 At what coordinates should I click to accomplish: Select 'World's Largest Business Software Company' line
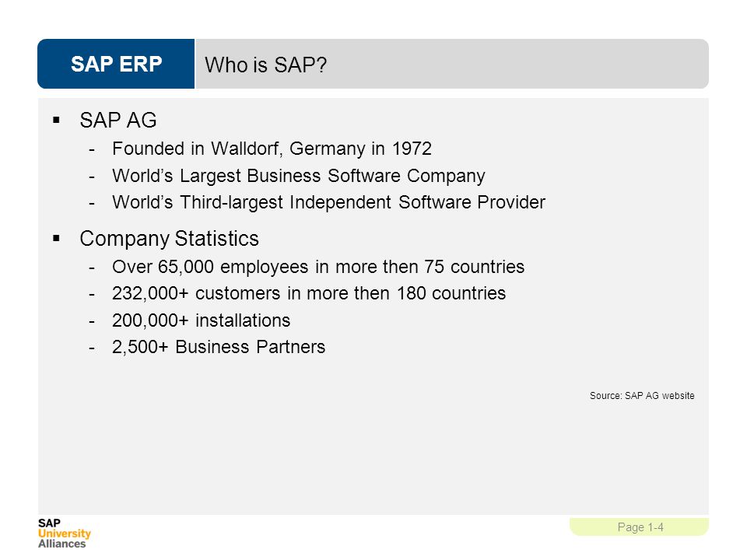[x=299, y=176]
